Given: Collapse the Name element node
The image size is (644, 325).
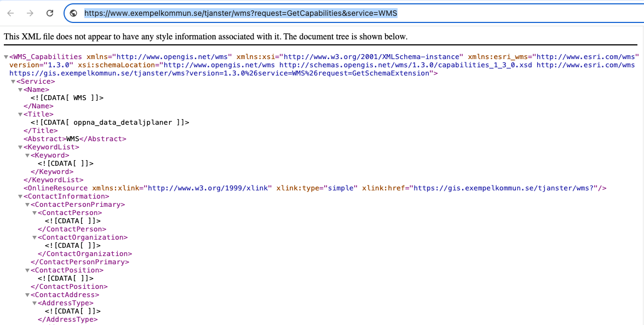Looking at the screenshot, I should pyautogui.click(x=20, y=90).
